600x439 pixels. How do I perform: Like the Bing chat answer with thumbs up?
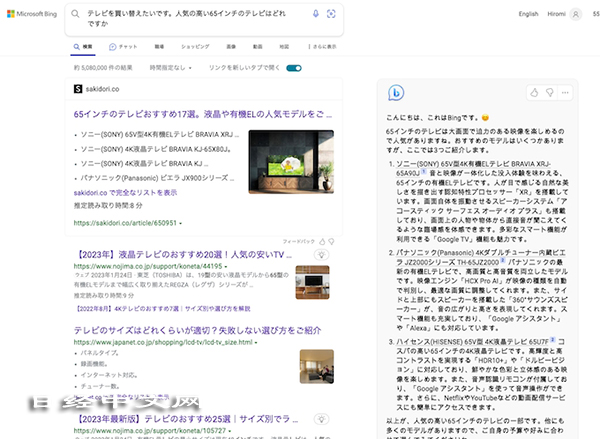pos(534,93)
